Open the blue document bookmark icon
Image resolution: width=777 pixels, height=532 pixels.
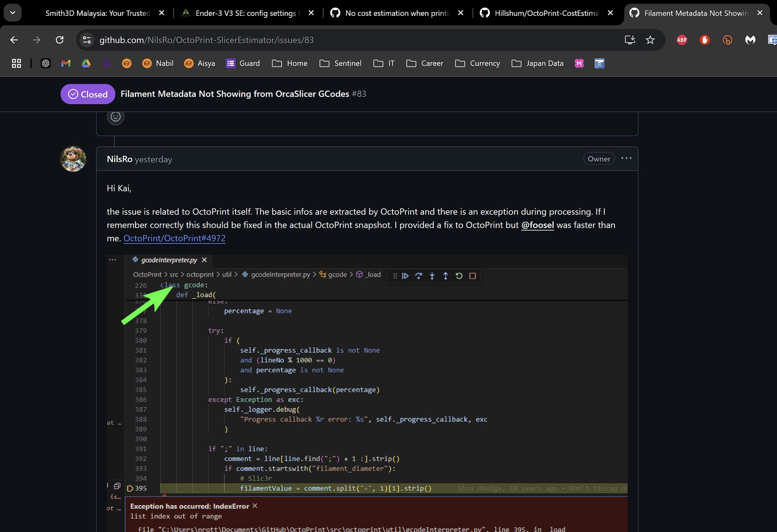pos(599,64)
